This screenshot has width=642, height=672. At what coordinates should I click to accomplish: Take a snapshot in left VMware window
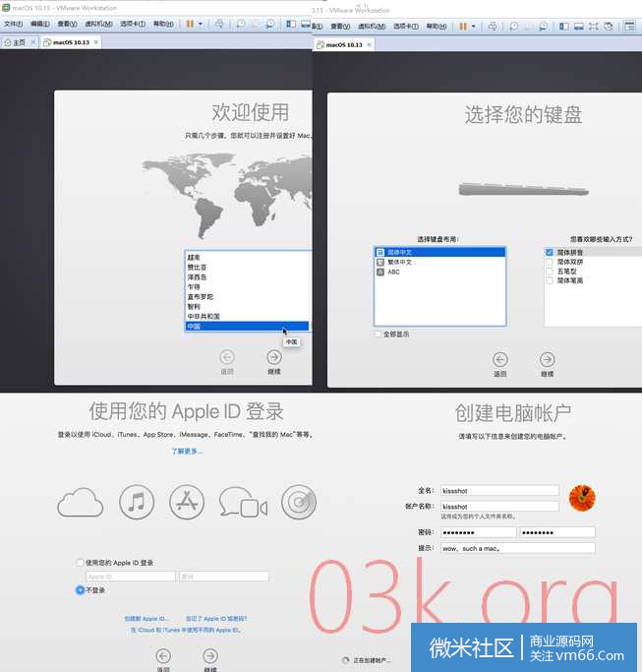click(x=241, y=24)
